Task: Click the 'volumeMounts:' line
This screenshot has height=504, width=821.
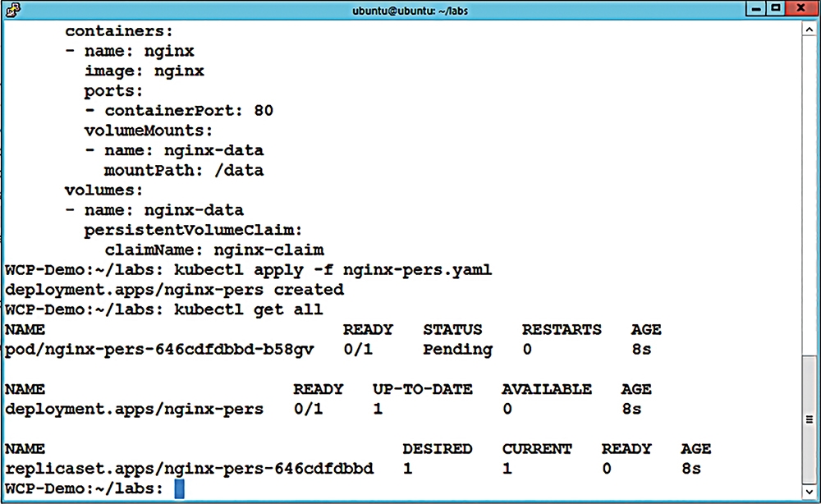Action: (148, 131)
